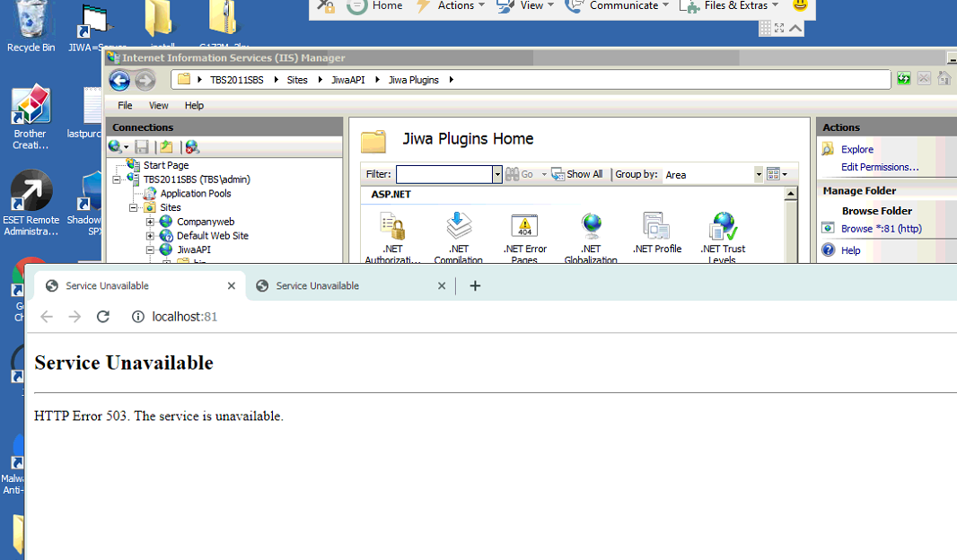Image resolution: width=957 pixels, height=560 pixels.
Task: Open the .NET Error Pages icon
Action: coord(524,228)
